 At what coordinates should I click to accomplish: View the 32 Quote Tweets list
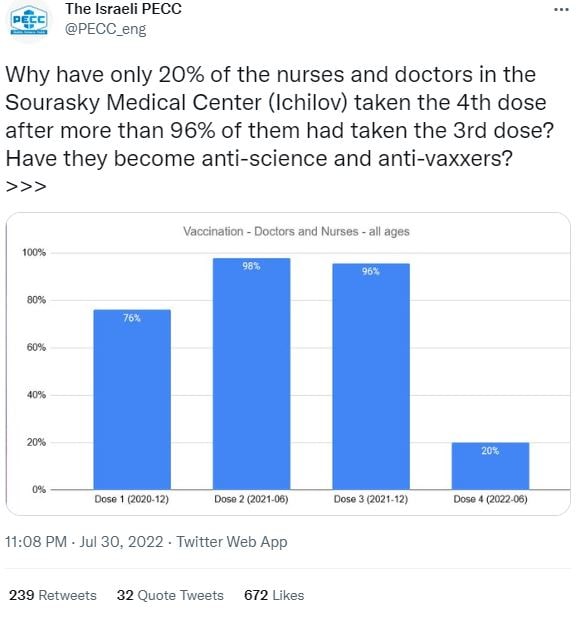tap(170, 595)
